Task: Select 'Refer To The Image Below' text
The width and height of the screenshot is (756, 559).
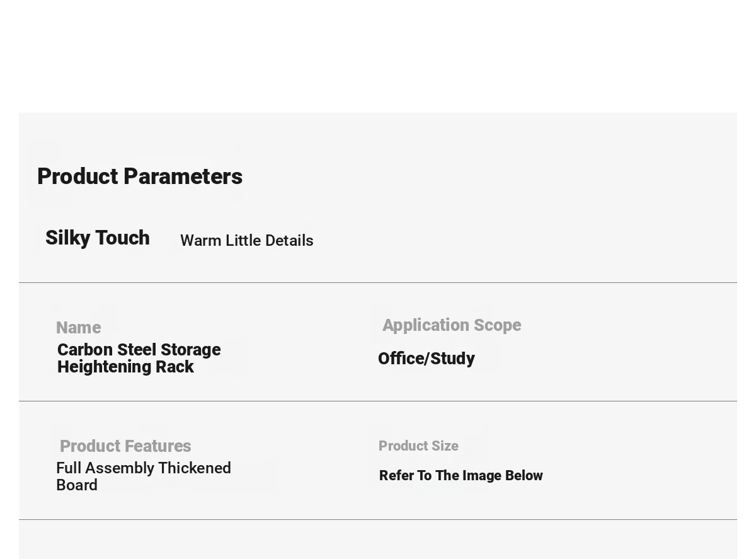Action: point(461,476)
